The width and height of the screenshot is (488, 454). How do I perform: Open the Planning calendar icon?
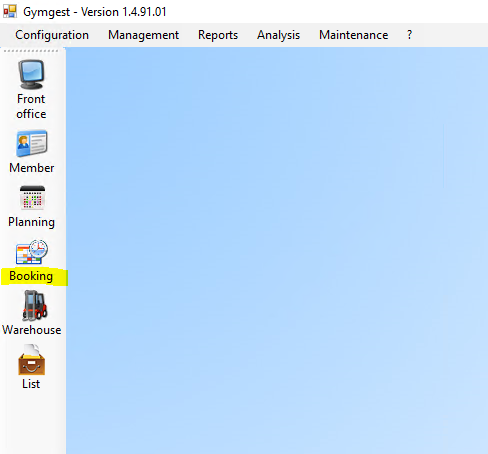click(32, 198)
